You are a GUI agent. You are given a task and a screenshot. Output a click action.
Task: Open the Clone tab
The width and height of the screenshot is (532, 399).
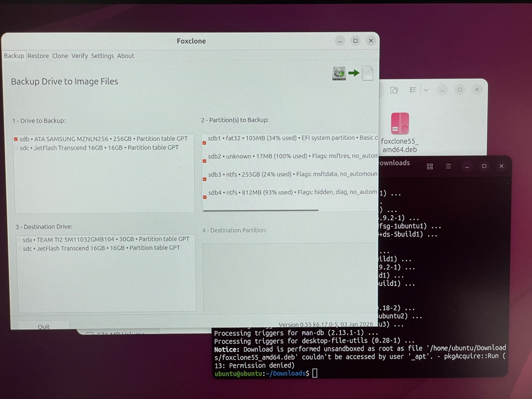[x=60, y=56]
